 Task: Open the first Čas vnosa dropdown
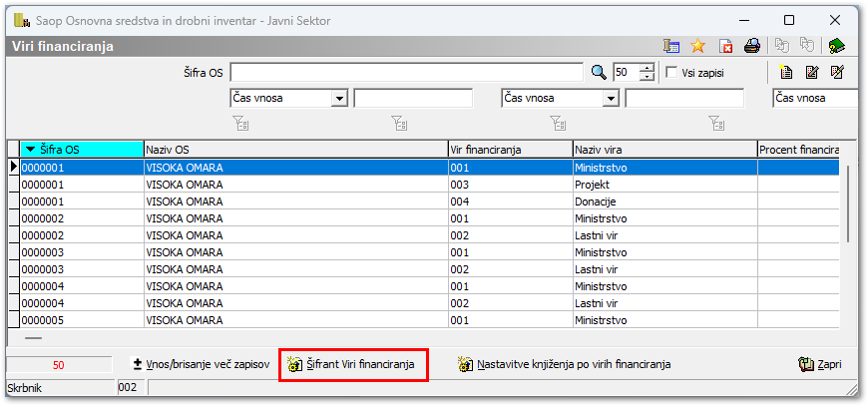[339, 99]
